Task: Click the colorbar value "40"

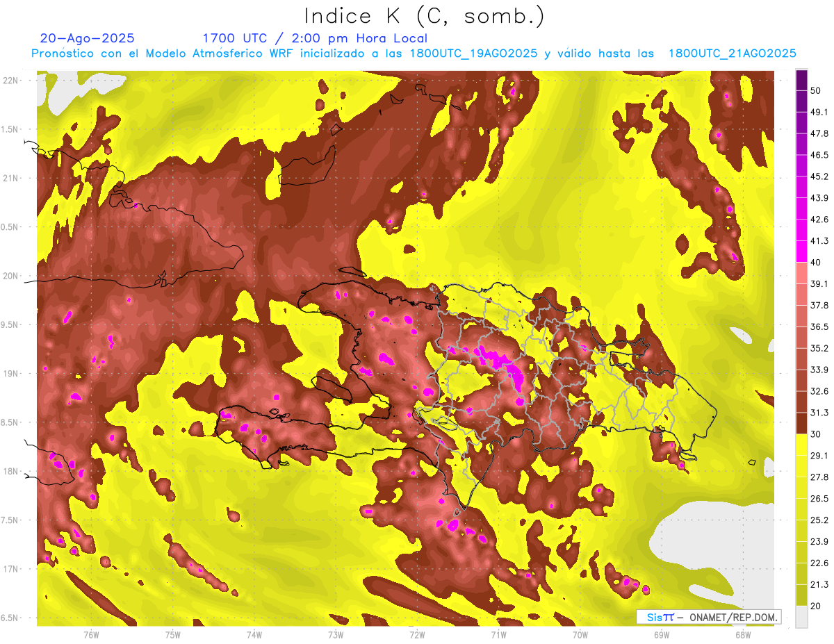Action: coord(816,262)
